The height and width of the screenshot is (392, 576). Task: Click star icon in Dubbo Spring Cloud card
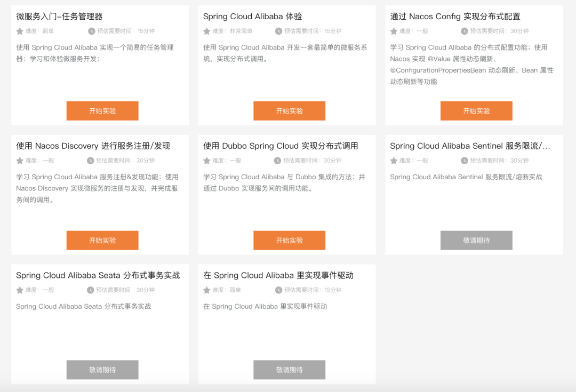[x=207, y=161]
